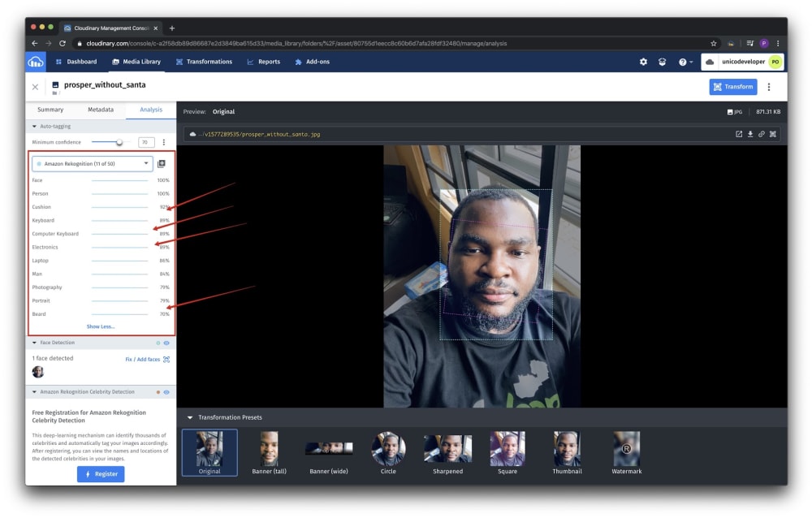Download the image via download icon
This screenshot has height=518, width=812.
click(749, 134)
